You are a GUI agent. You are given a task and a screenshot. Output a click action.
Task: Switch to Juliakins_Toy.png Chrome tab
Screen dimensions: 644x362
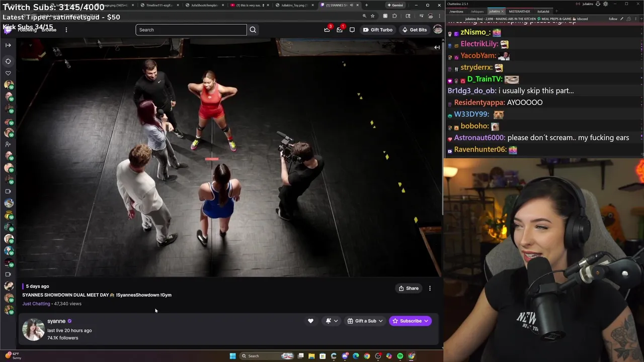[x=294, y=5]
